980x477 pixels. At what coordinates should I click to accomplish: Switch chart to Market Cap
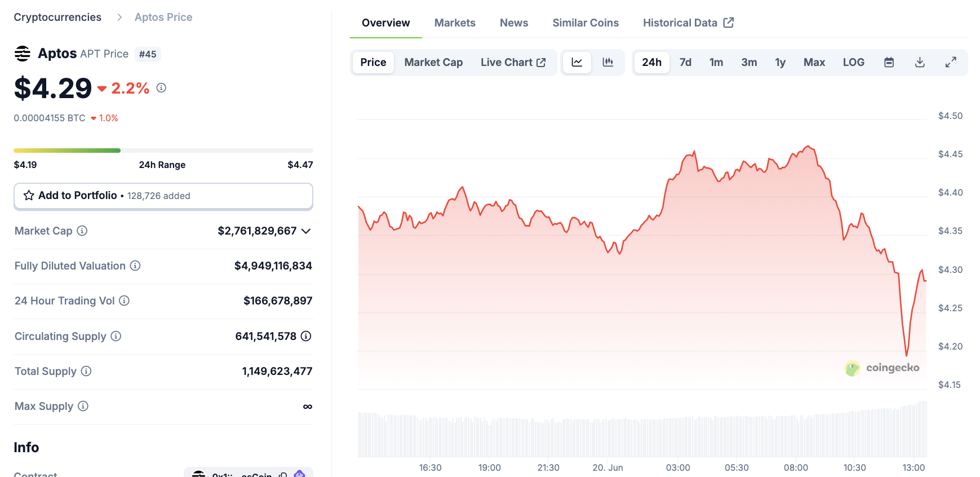point(433,62)
